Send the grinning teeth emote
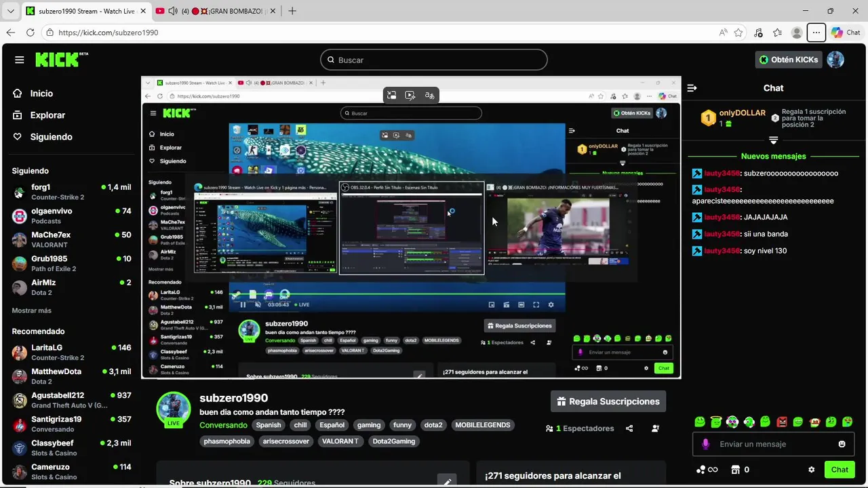Viewport: 868px width, 488px height. pos(798,422)
